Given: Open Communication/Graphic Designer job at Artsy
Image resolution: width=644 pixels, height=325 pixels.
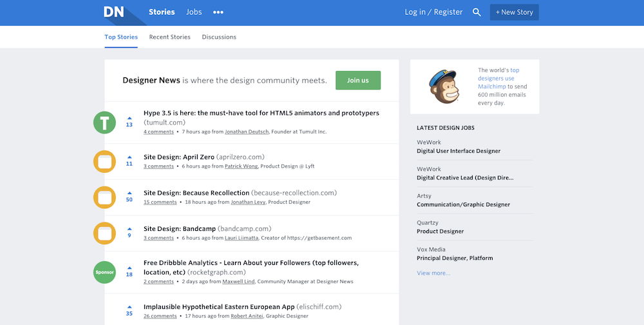Looking at the screenshot, I should (x=463, y=204).
